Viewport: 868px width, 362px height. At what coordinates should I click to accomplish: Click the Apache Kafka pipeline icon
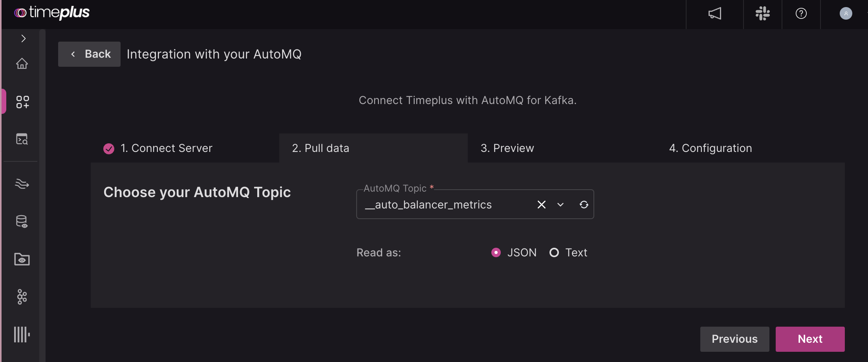[x=22, y=296]
